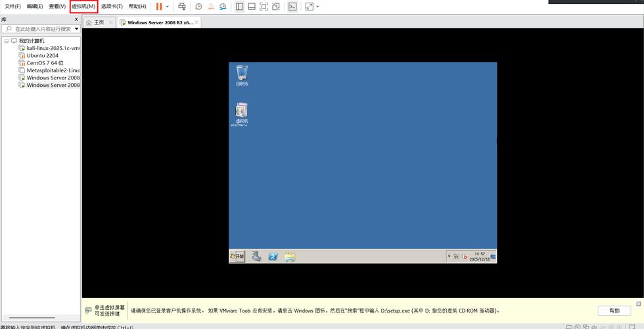Open the 文件(F) menu
This screenshot has width=644, height=329.
point(12,7)
